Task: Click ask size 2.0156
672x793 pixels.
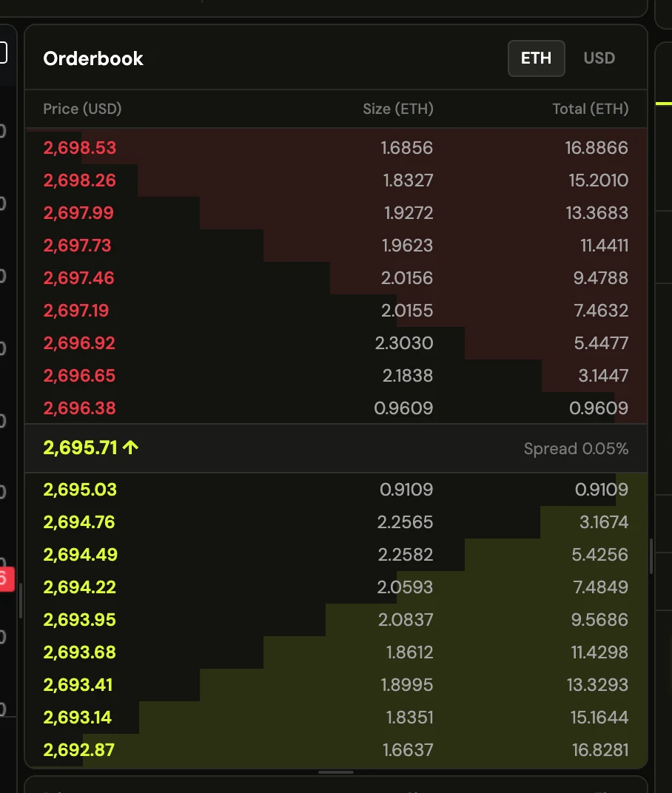Action: [x=407, y=277]
